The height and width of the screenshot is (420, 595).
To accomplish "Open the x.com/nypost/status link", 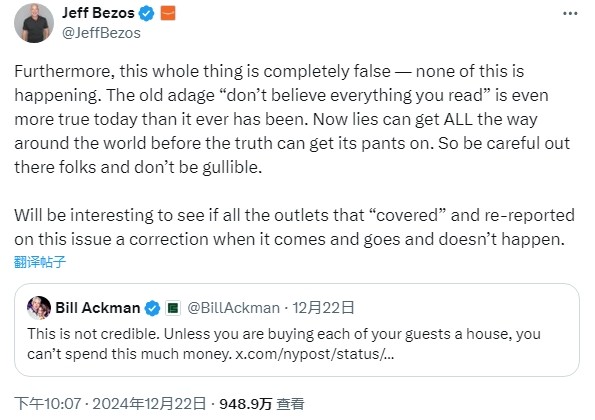I will [x=315, y=354].
